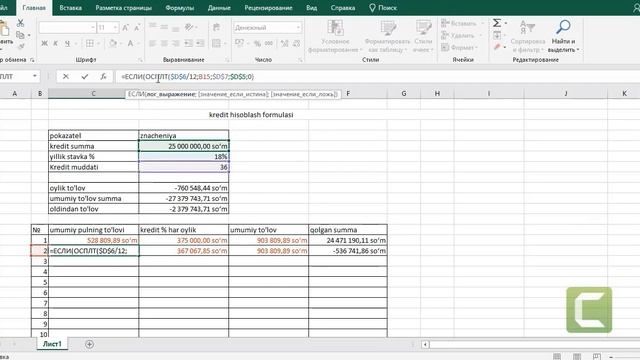Click the Fill down icon
640x360 pixels.
(x=497, y=36)
